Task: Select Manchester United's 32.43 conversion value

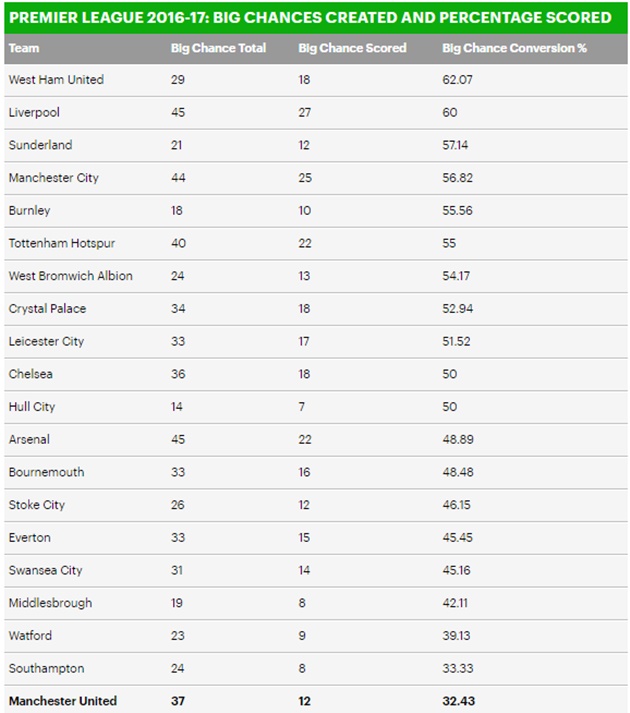Action: tap(458, 700)
